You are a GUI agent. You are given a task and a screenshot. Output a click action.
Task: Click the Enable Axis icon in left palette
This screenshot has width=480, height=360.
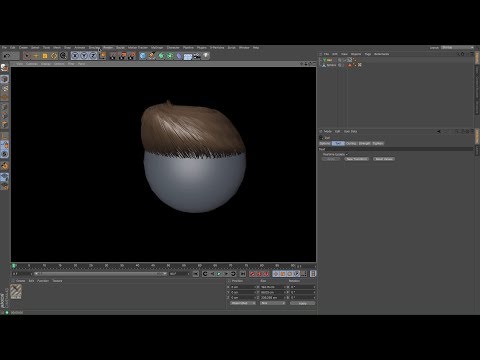coord(4,136)
